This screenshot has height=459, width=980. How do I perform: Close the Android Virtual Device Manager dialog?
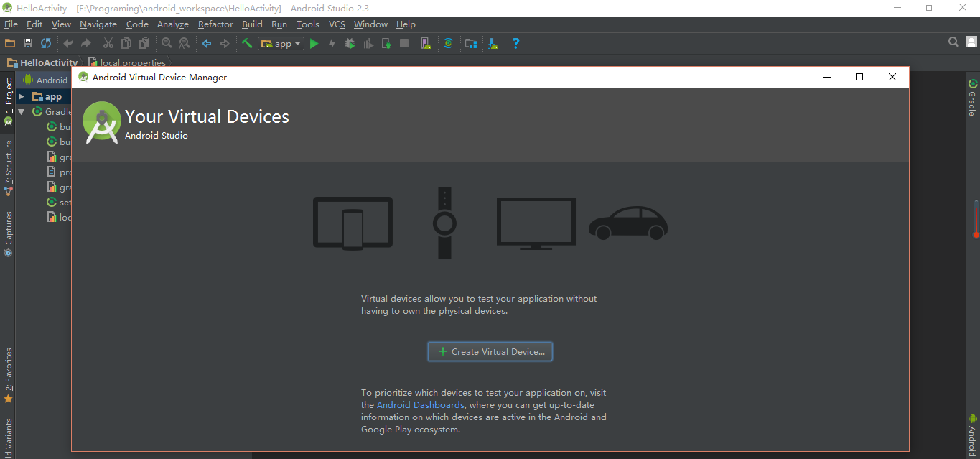point(892,77)
